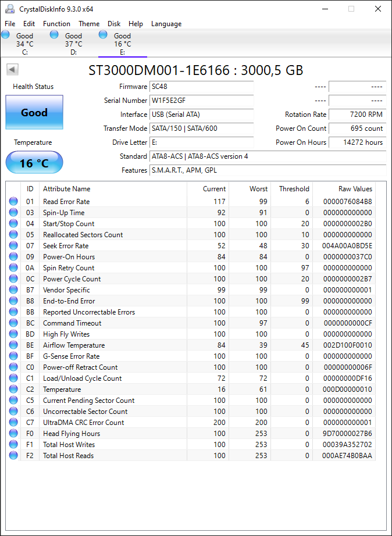This screenshot has height=536, width=392.
Task: Select the Power-off Retract Count attribute name
Action: pyautogui.click(x=80, y=367)
